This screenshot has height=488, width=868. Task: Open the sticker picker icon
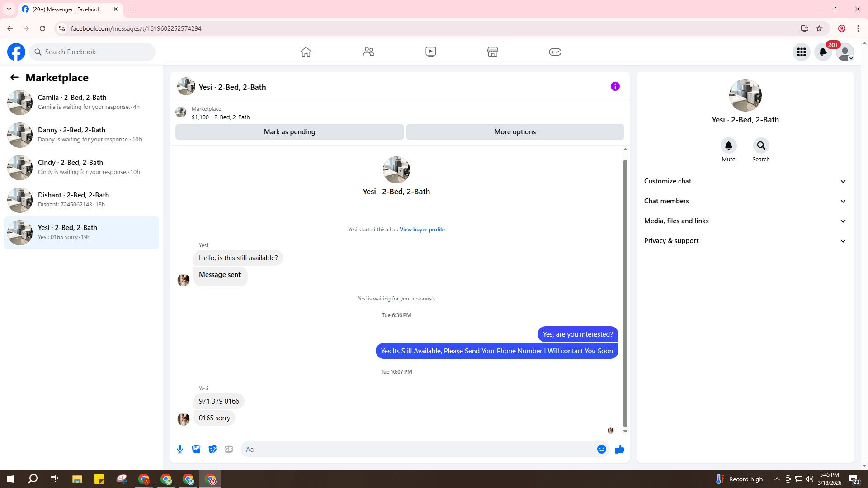(x=212, y=449)
